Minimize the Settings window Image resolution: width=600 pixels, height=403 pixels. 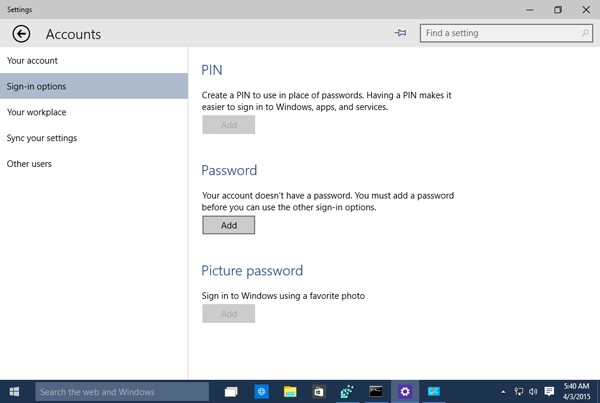(530, 10)
